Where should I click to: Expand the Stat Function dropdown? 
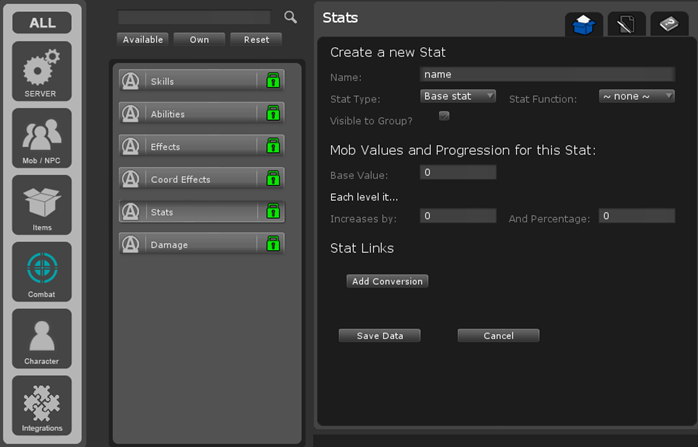point(636,96)
